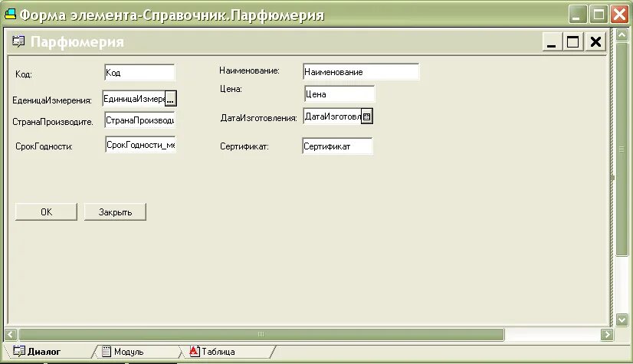Open the ДатаИзготовления calendar picker
The height and width of the screenshot is (364, 633).
[x=366, y=116]
